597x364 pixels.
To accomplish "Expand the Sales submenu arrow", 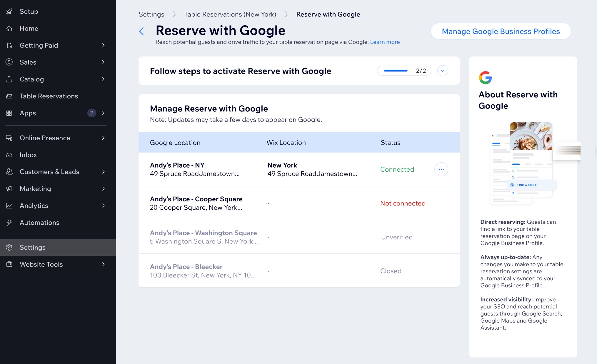I will [x=103, y=62].
